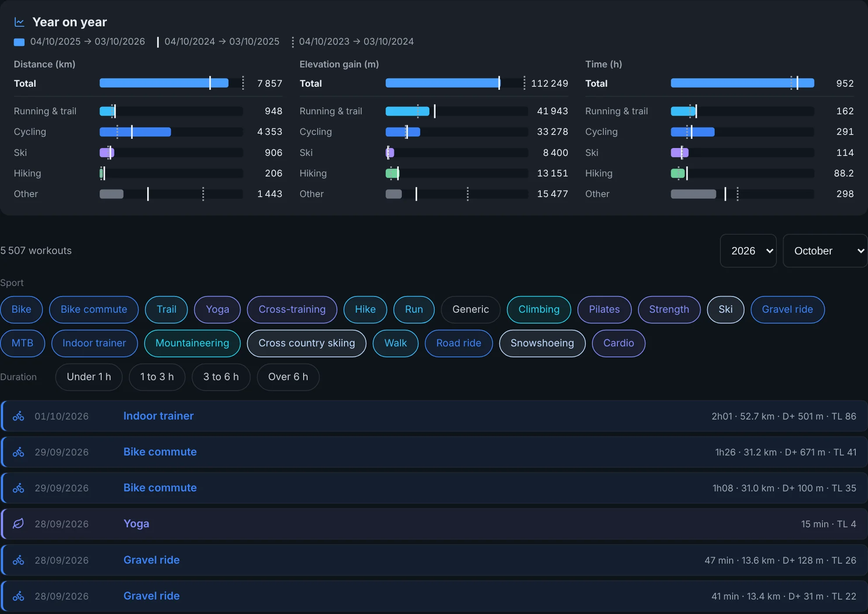Click bike icon on 41 min Gravel ride
Viewport: 868px width, 614px height.
coord(18,596)
